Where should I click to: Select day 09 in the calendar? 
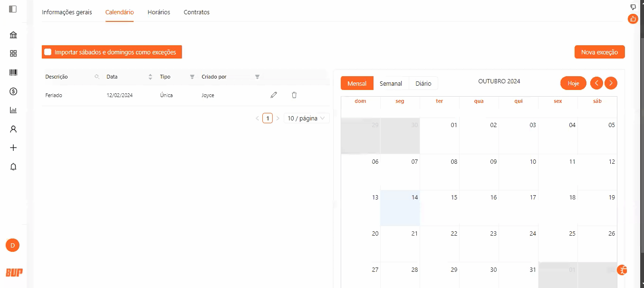tap(479, 172)
